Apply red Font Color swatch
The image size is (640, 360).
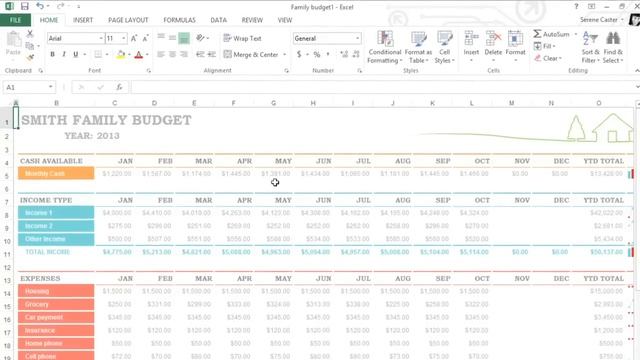[139, 54]
